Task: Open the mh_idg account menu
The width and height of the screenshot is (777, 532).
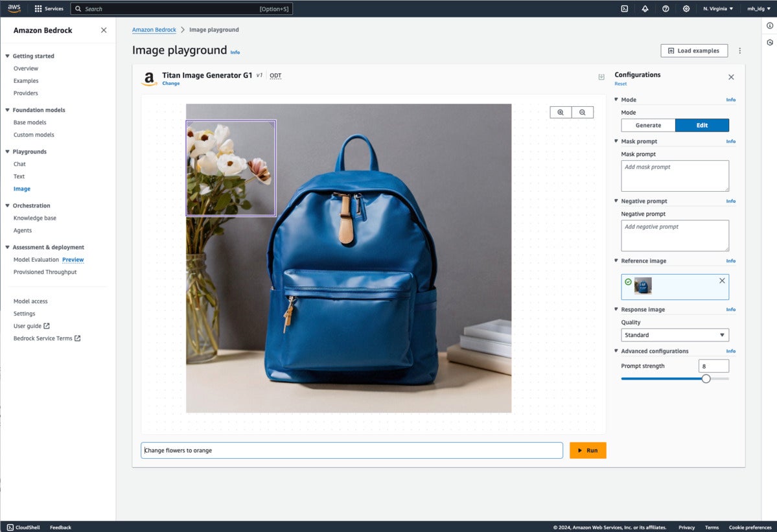Action: coord(759,8)
